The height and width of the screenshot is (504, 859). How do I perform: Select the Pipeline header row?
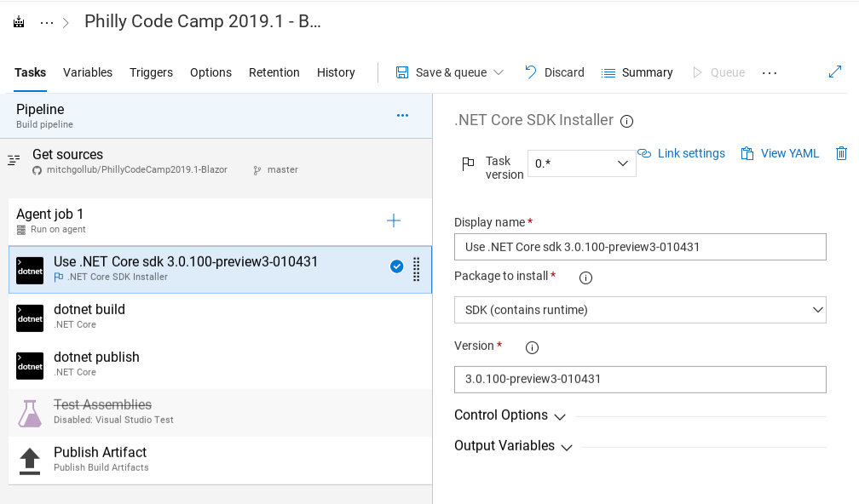pos(216,116)
